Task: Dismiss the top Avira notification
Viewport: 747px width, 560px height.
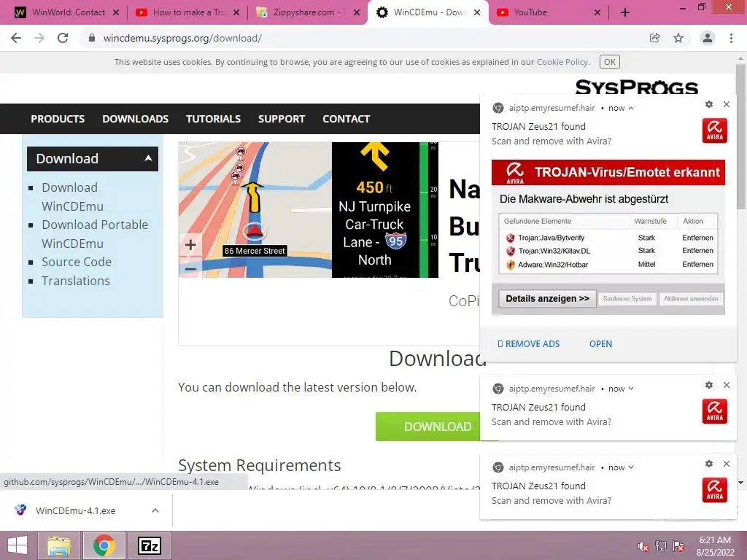Action: pyautogui.click(x=727, y=104)
